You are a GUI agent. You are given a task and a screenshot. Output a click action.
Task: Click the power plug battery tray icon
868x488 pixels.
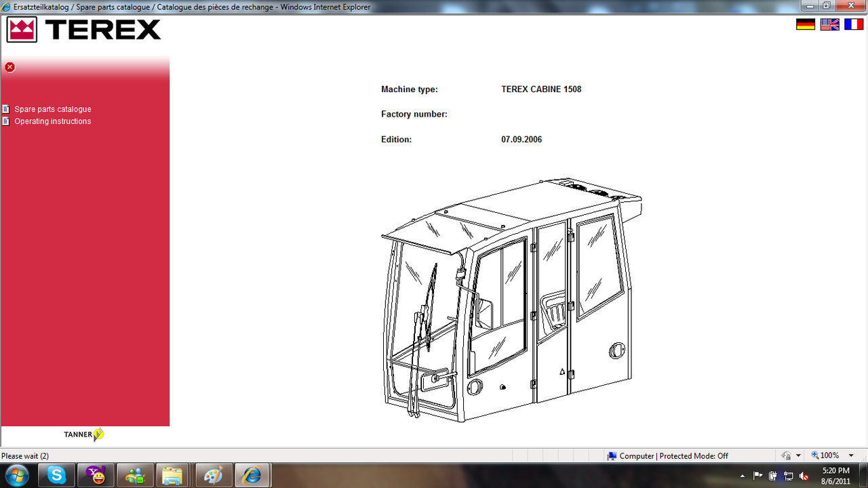(x=773, y=476)
